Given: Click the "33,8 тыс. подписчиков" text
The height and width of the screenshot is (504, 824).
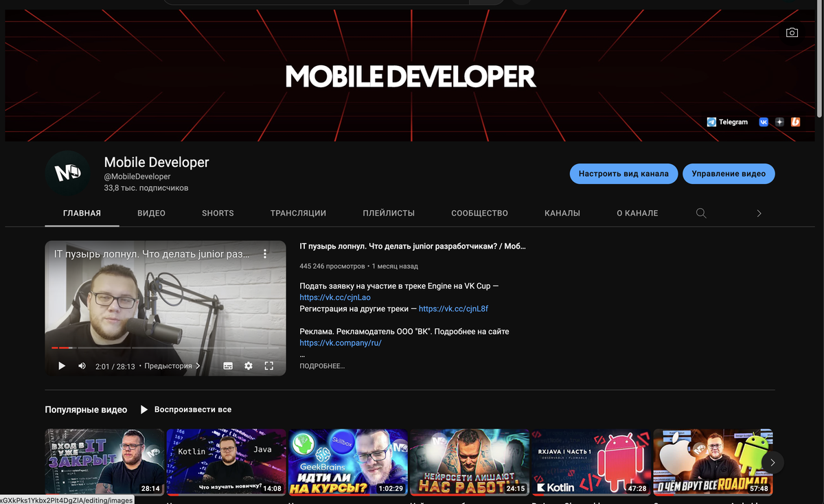Looking at the screenshot, I should pos(146,187).
